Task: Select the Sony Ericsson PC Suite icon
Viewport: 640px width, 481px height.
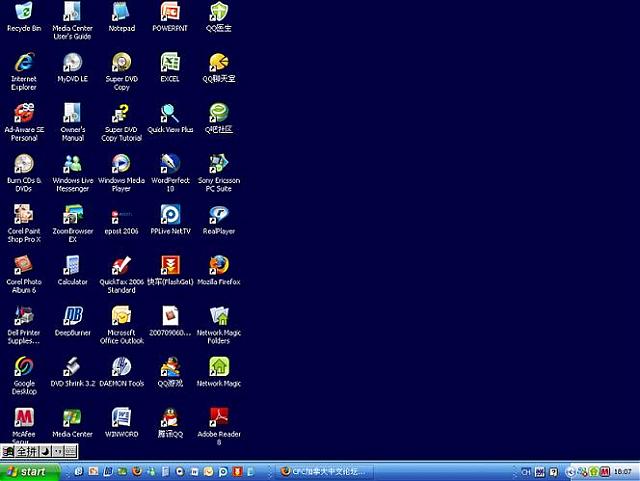Action: coord(219,164)
